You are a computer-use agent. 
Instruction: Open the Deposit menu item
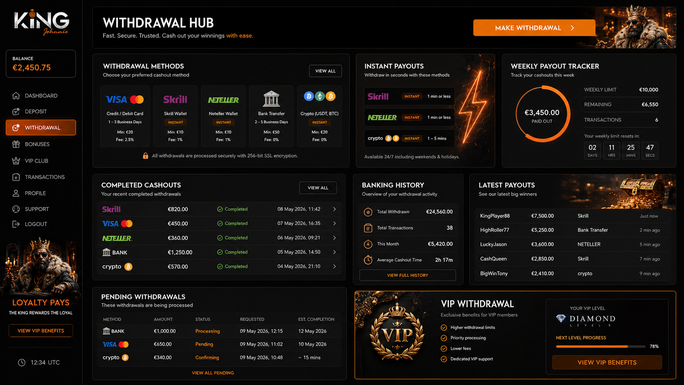click(41, 111)
